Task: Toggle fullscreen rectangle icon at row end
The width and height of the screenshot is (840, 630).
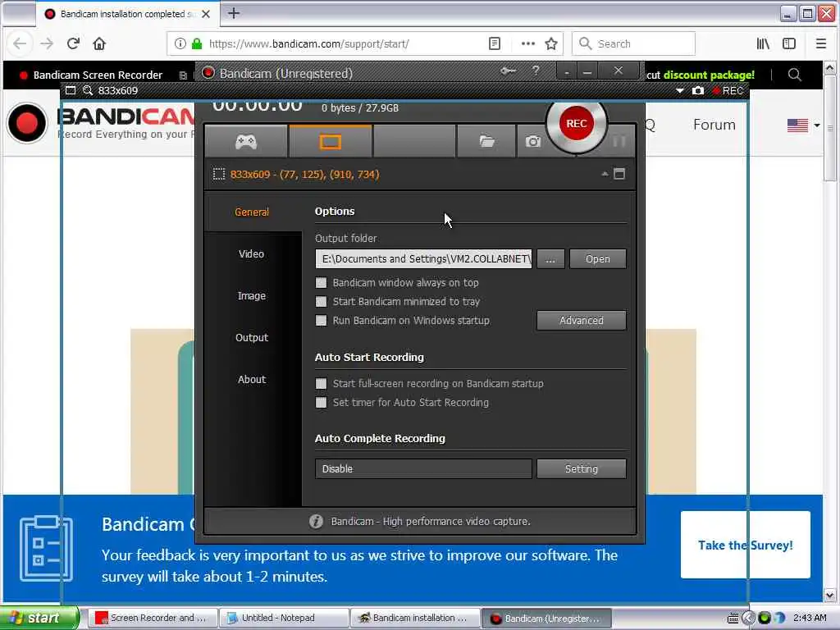Action: [x=619, y=174]
